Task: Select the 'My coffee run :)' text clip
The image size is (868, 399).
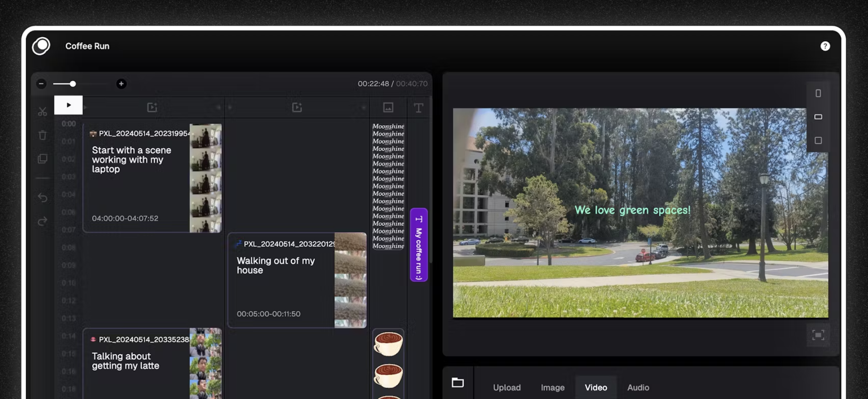Action: (418, 245)
